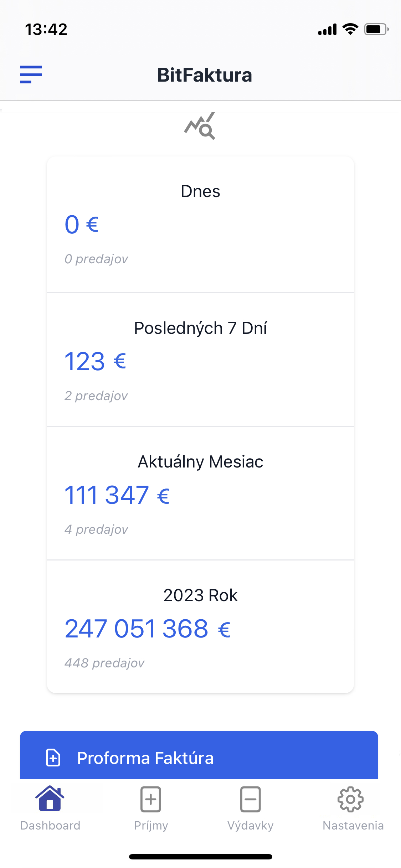401x868 pixels.
Task: Select the Dashboard tab label
Action: [x=50, y=826]
